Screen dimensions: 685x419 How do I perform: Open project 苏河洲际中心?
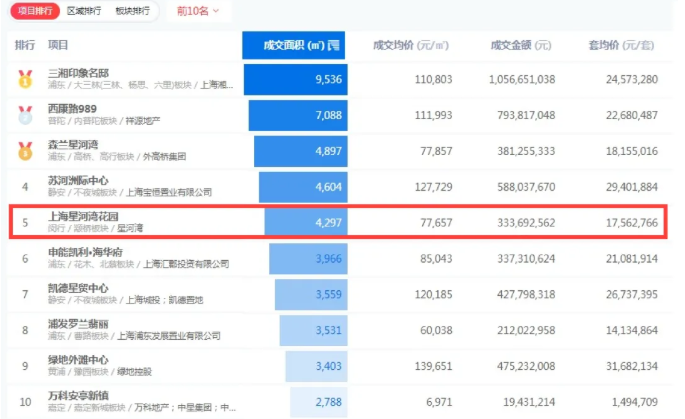tap(78, 180)
